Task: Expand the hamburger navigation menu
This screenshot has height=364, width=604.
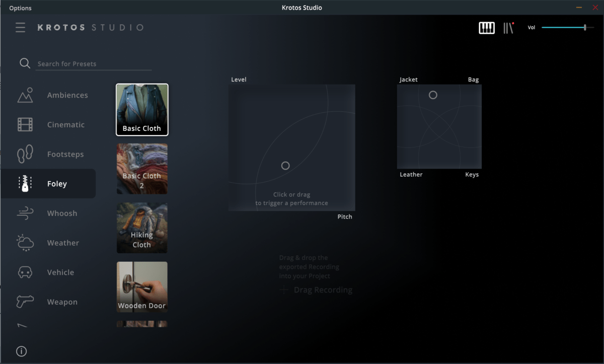Action: tap(20, 28)
